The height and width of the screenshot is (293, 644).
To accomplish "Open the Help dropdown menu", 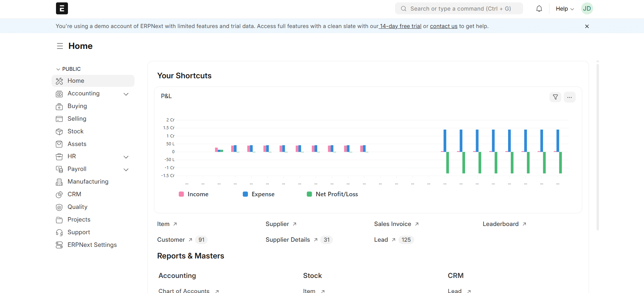I will tap(564, 9).
